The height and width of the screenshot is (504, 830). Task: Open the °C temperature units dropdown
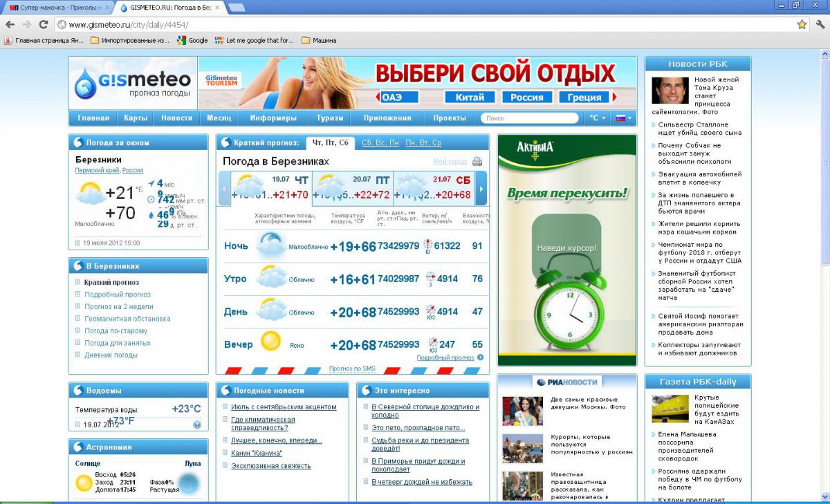click(597, 118)
